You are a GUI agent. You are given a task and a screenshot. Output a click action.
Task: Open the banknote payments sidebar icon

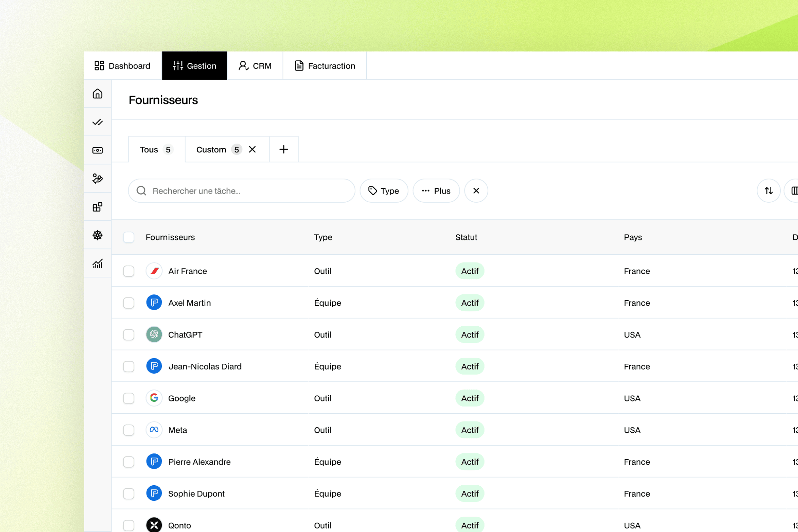[98, 150]
